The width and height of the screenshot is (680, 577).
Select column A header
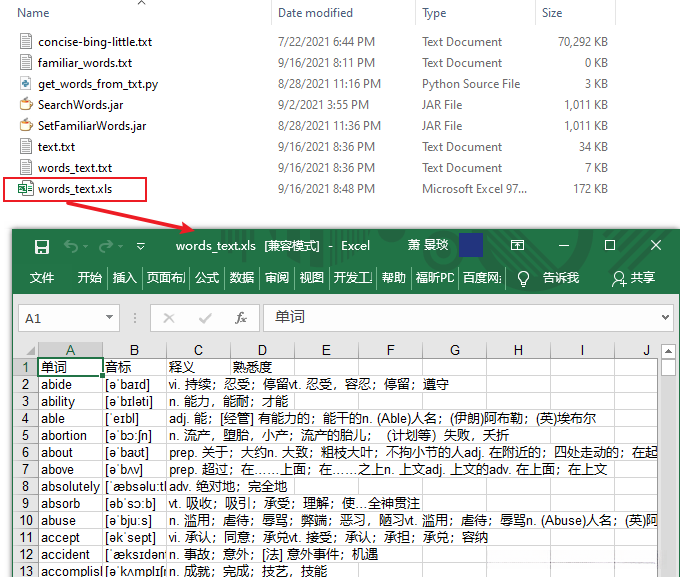(70, 350)
